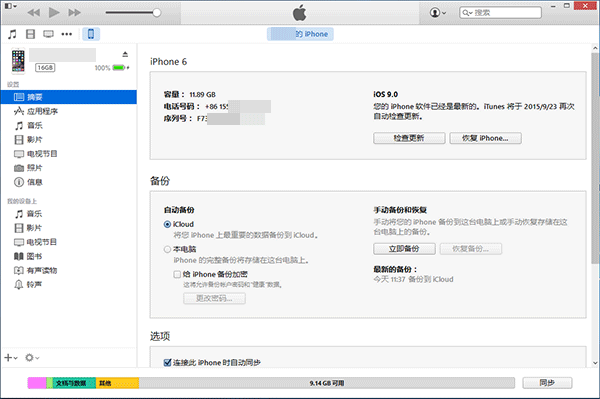Click the iPhone 6 heading
Viewport: 600px width, 399px height.
pos(168,62)
